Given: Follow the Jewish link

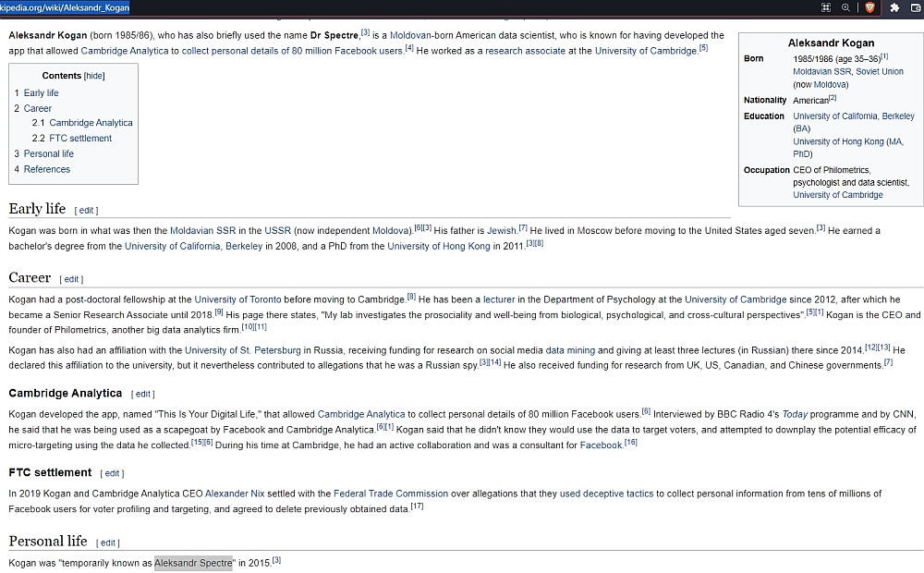Looking at the screenshot, I should click(502, 230).
